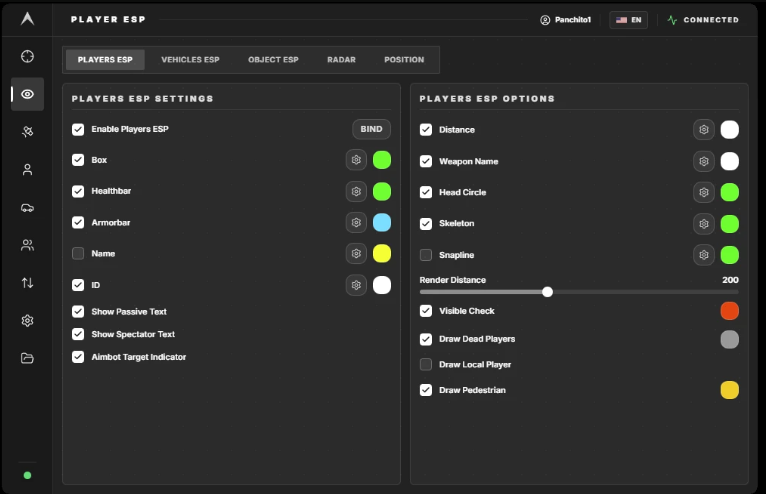Click the CONNECTED status label

[x=711, y=20]
